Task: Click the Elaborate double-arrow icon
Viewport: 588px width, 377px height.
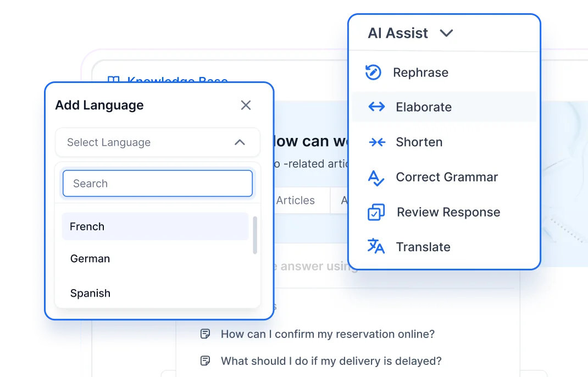Action: pos(376,107)
